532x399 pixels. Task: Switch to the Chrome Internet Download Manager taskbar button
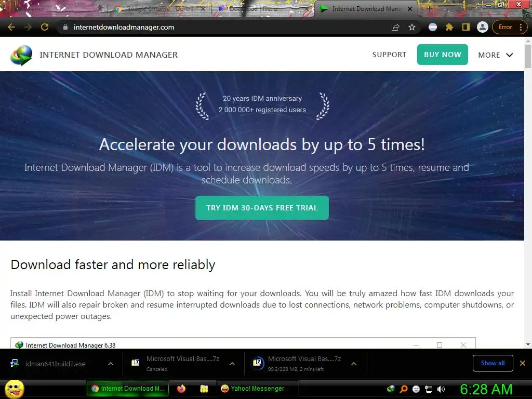coord(128,389)
